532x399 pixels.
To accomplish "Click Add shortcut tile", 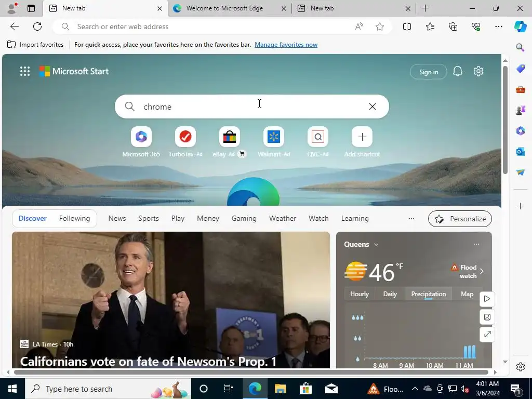I will (362, 142).
